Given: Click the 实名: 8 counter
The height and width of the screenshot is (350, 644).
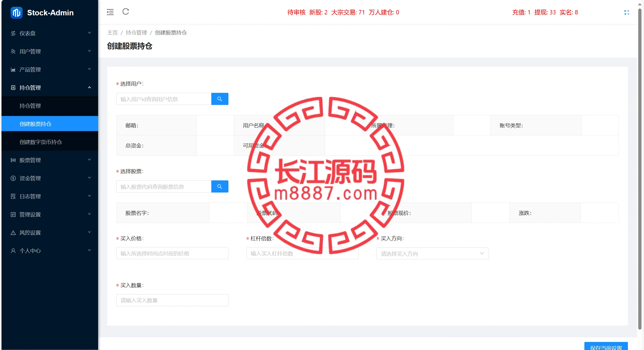Looking at the screenshot, I should pyautogui.click(x=569, y=12).
